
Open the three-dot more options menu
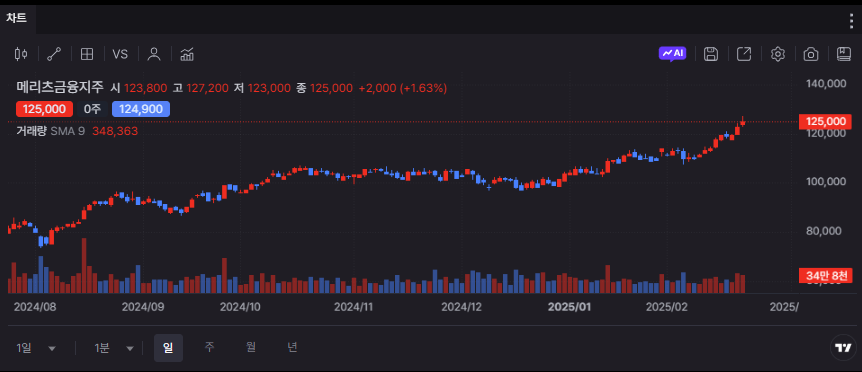851,20
